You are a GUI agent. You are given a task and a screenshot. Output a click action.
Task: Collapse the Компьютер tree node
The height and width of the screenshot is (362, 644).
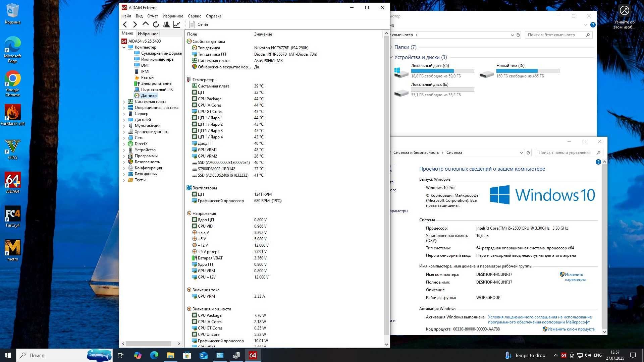tap(124, 47)
